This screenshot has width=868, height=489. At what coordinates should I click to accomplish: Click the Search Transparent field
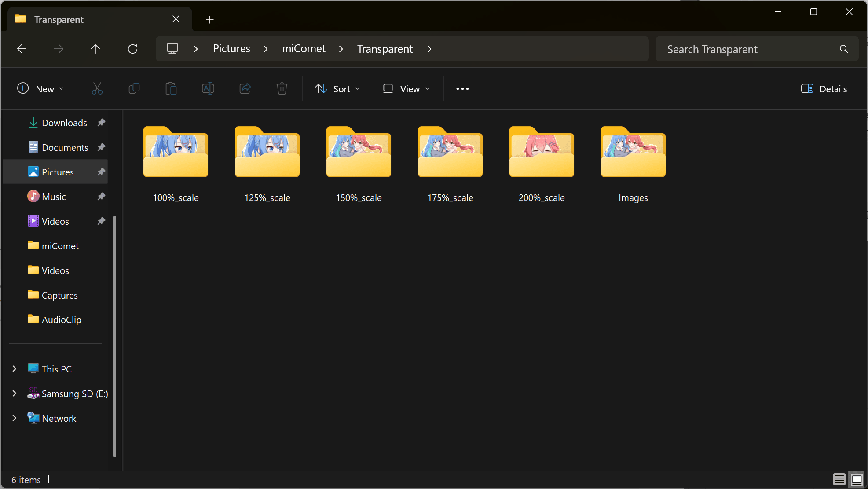pos(757,49)
